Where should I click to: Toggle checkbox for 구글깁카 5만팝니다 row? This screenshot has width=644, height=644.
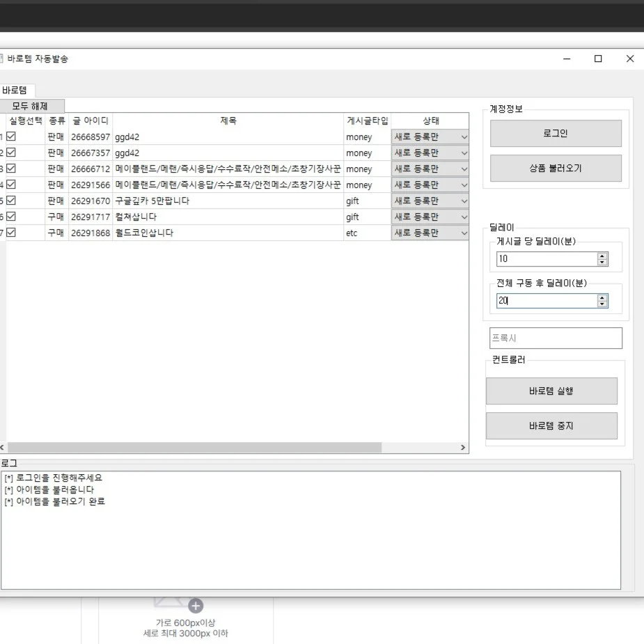tap(11, 201)
